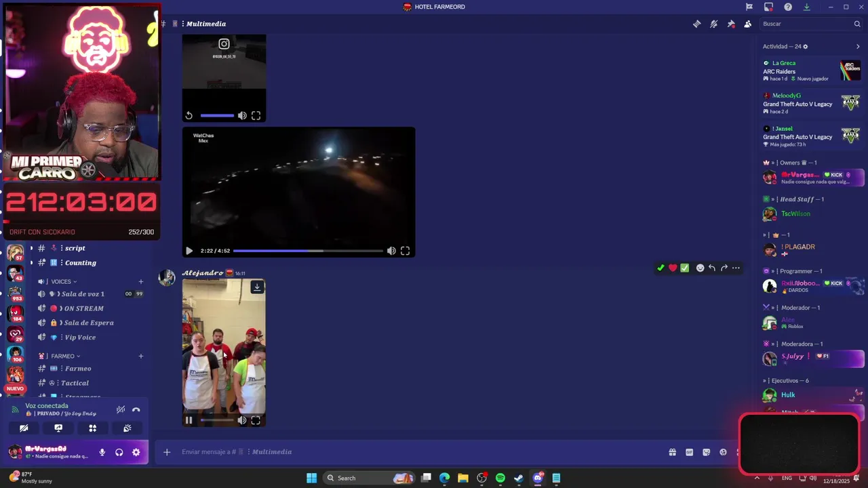Open MeloodyG Grand Theft Auto V activity
Image resolution: width=868 pixels, height=488 pixels.
click(x=811, y=103)
